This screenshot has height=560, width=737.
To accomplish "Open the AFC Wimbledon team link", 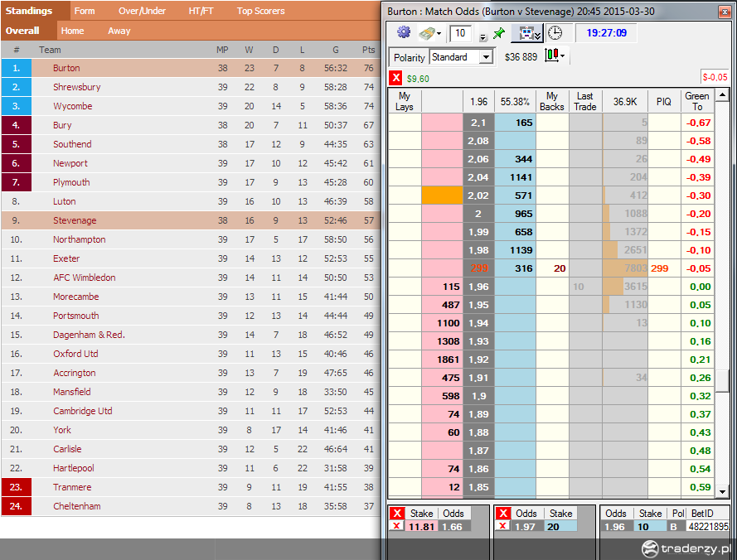I will (x=84, y=278).
